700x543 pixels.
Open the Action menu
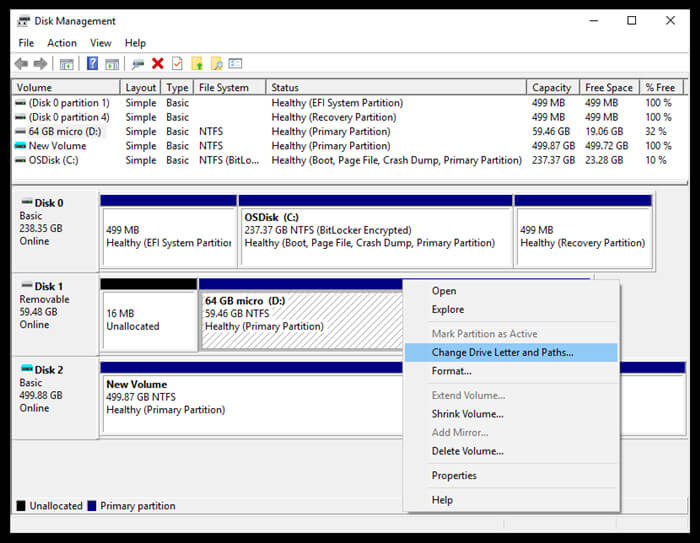click(62, 43)
